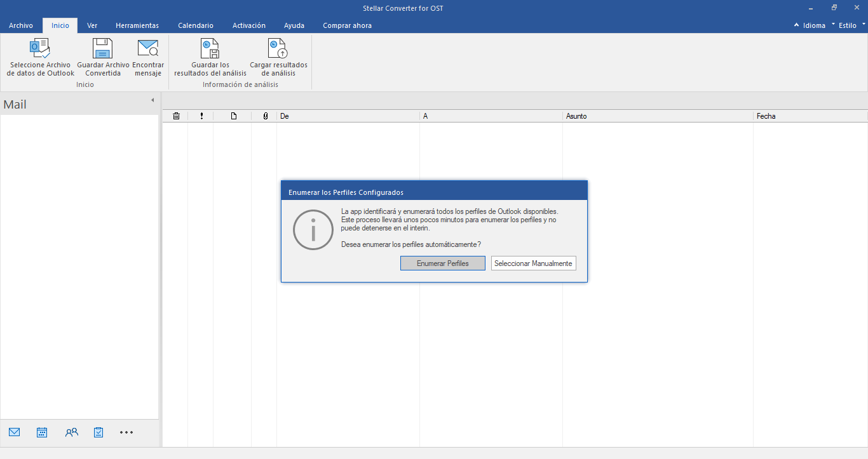
Task: Open the Contacts view icon in bottom bar
Action: click(71, 432)
